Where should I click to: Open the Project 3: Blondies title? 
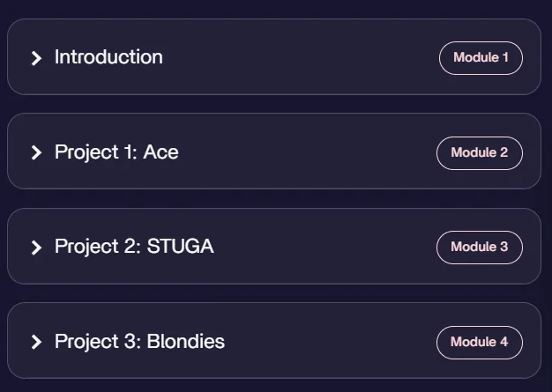(139, 342)
